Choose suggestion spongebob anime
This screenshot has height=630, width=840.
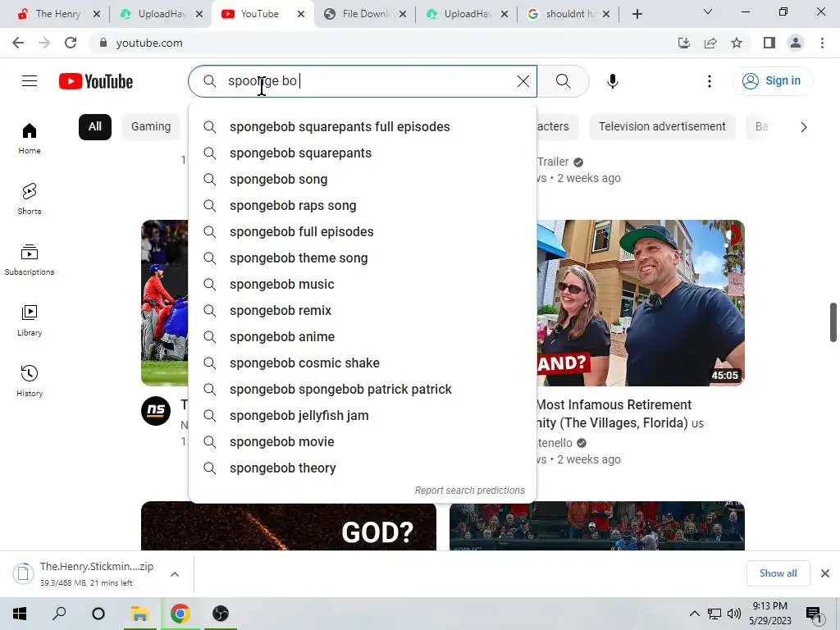(x=363, y=337)
